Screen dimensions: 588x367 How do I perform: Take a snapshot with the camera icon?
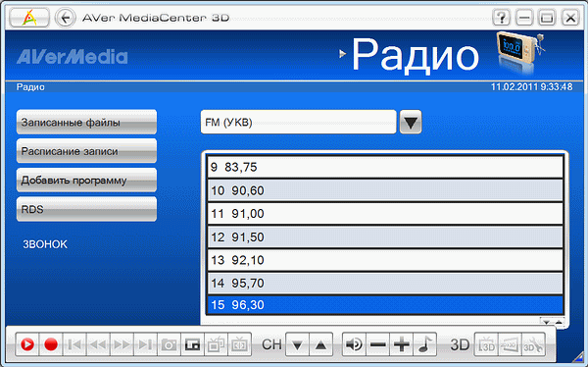coord(169,344)
